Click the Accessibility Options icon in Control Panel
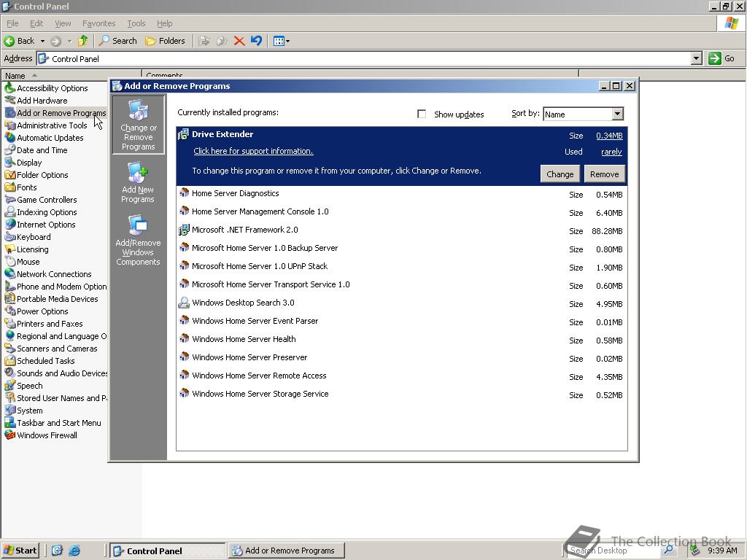Viewport: 747px width, 560px height. point(9,87)
